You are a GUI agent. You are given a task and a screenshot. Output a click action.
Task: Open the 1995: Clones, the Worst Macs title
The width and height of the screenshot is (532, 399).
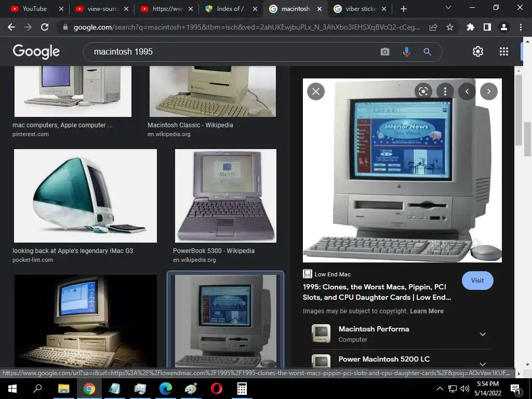click(377, 292)
